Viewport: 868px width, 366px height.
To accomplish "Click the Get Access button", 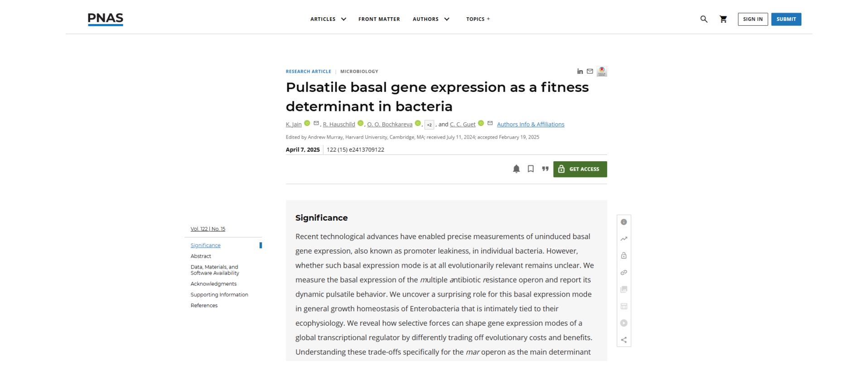I will [x=580, y=169].
